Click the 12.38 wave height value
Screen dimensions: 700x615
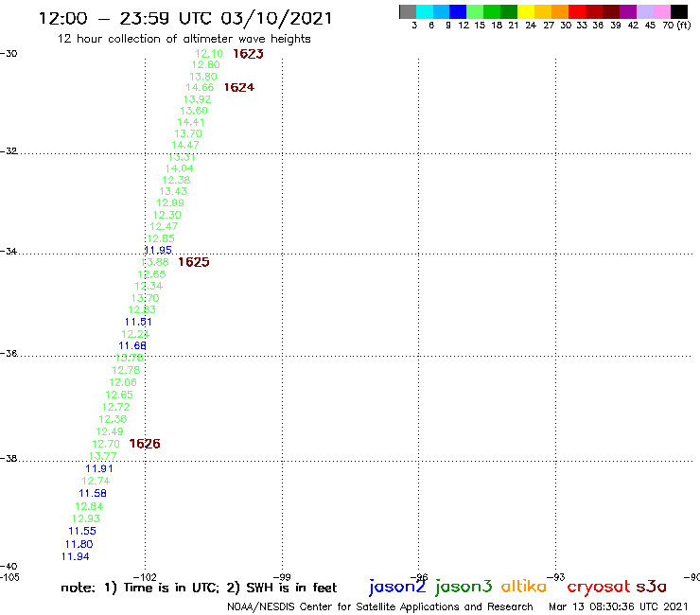(x=176, y=181)
